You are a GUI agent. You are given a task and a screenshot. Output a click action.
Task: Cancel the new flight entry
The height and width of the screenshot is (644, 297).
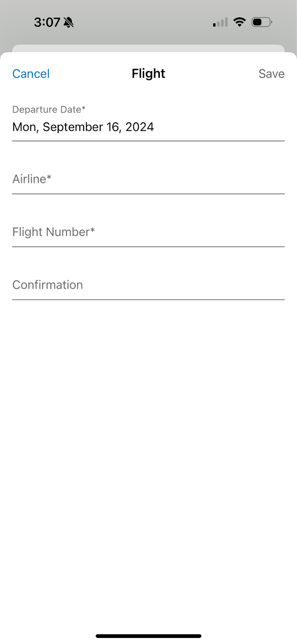click(31, 74)
